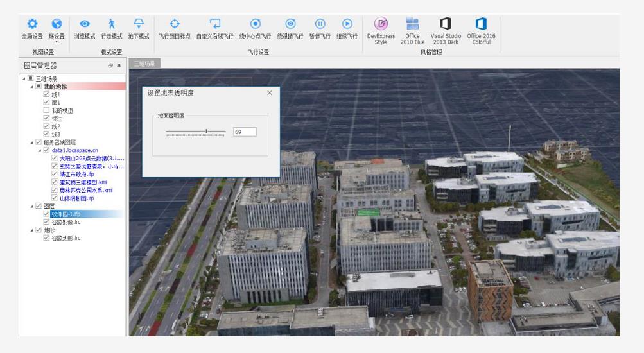Start 绕中心点飞行 orbit flight

(255, 29)
